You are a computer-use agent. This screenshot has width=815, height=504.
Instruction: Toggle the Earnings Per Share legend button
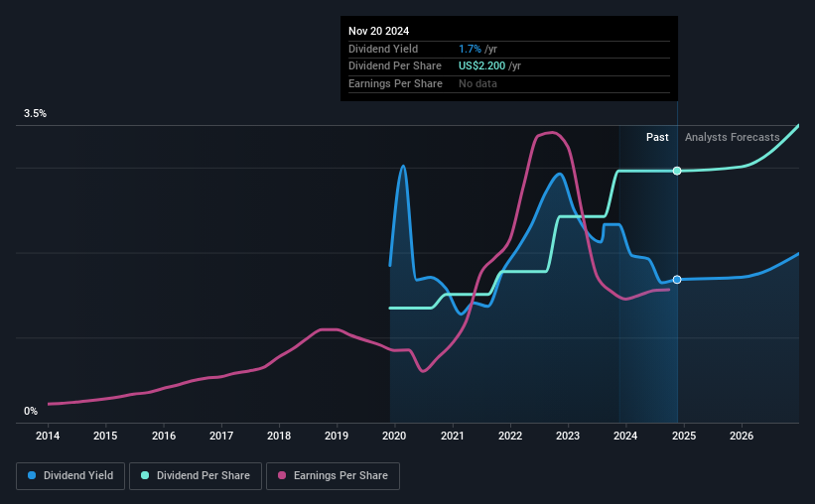coord(333,476)
